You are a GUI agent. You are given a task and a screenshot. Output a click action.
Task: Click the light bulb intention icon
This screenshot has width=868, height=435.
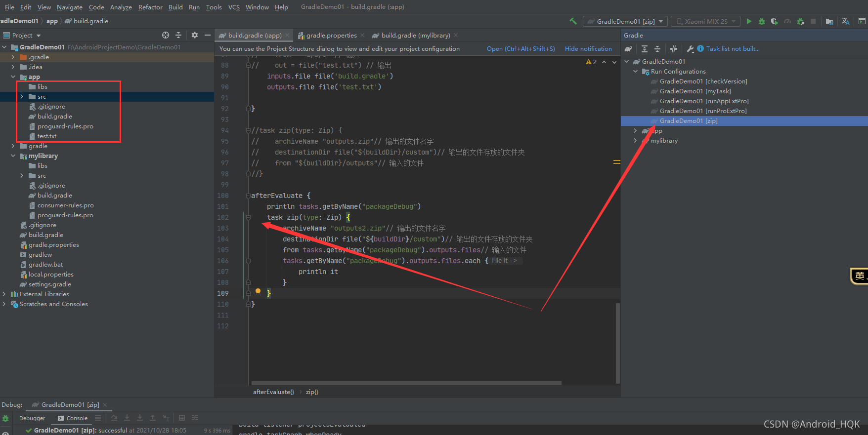click(258, 292)
